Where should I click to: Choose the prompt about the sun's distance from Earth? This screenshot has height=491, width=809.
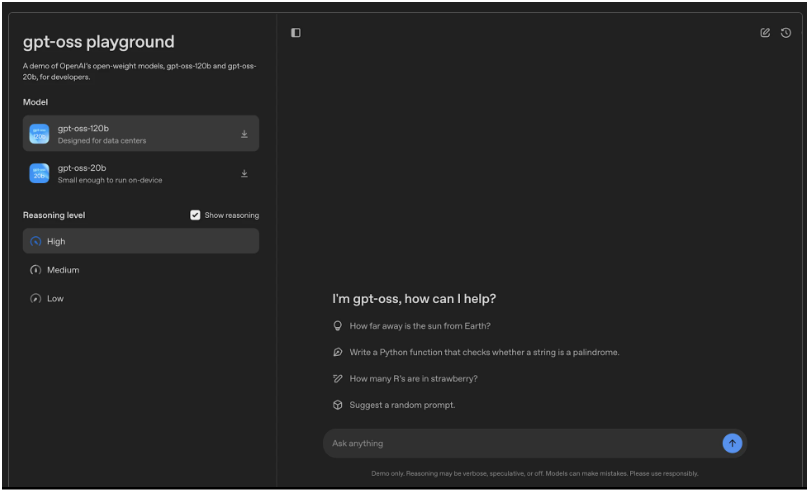(420, 326)
